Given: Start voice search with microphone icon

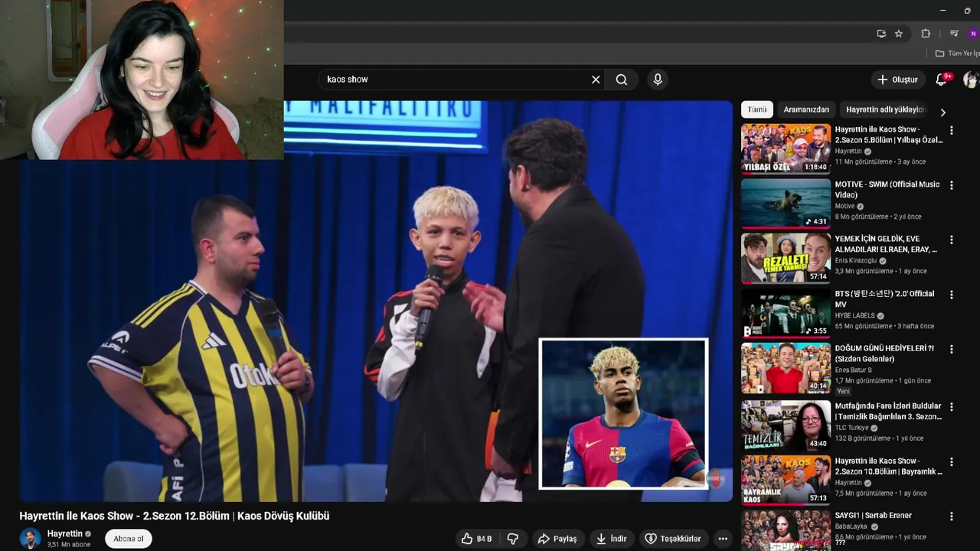Looking at the screenshot, I should (657, 80).
